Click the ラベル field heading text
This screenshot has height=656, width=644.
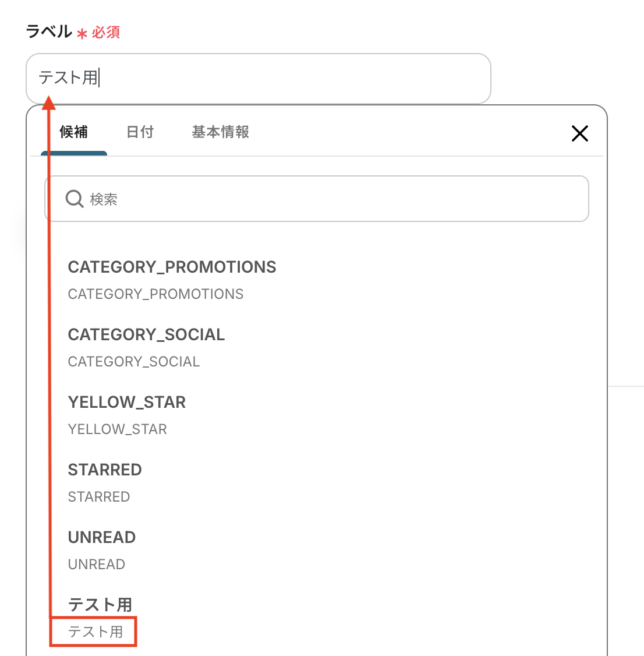[49, 31]
